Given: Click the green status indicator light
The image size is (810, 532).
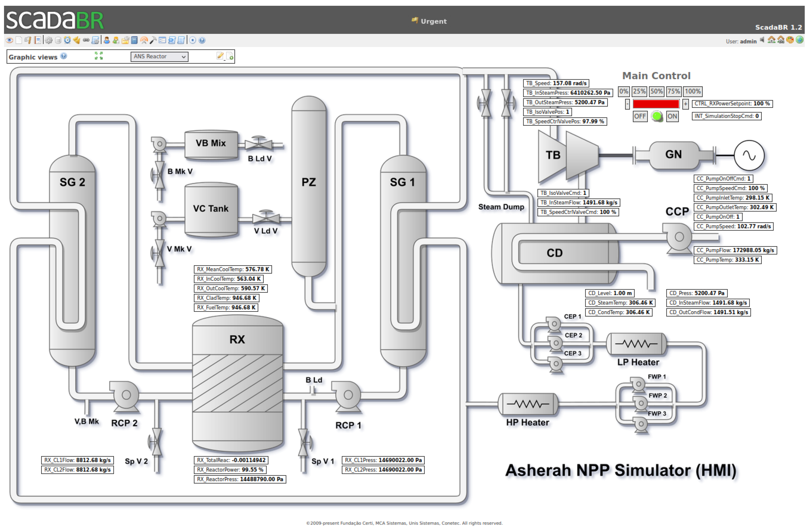Looking at the screenshot, I should (x=657, y=116).
